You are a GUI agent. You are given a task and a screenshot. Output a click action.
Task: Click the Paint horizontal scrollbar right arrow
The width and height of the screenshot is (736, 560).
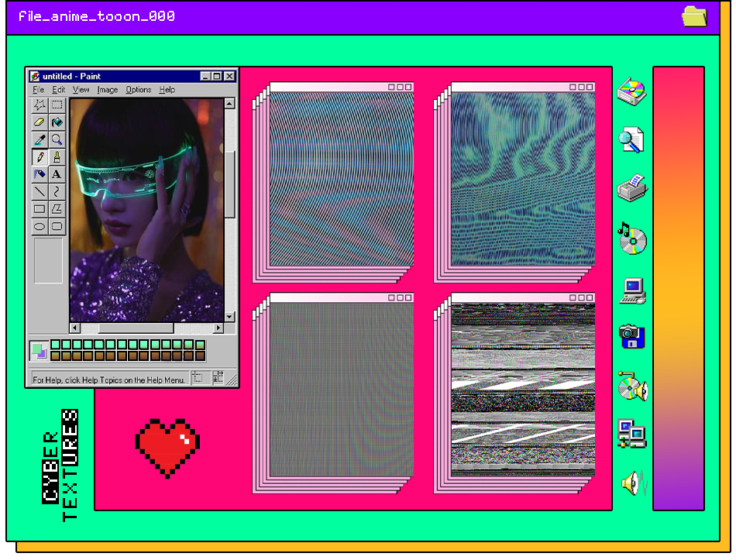pyautogui.click(x=218, y=328)
